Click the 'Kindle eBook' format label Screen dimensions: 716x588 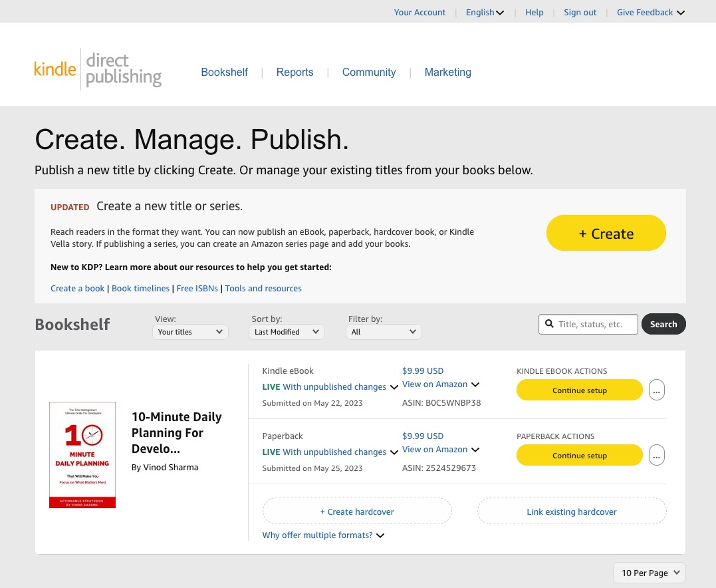(288, 371)
